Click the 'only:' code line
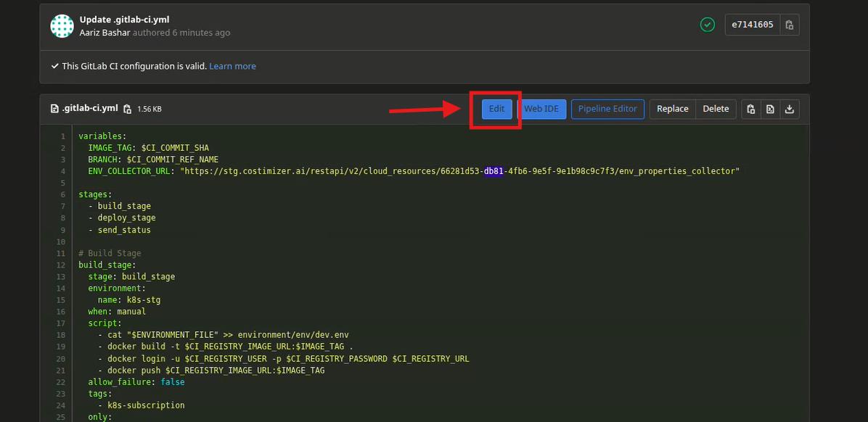 point(100,417)
